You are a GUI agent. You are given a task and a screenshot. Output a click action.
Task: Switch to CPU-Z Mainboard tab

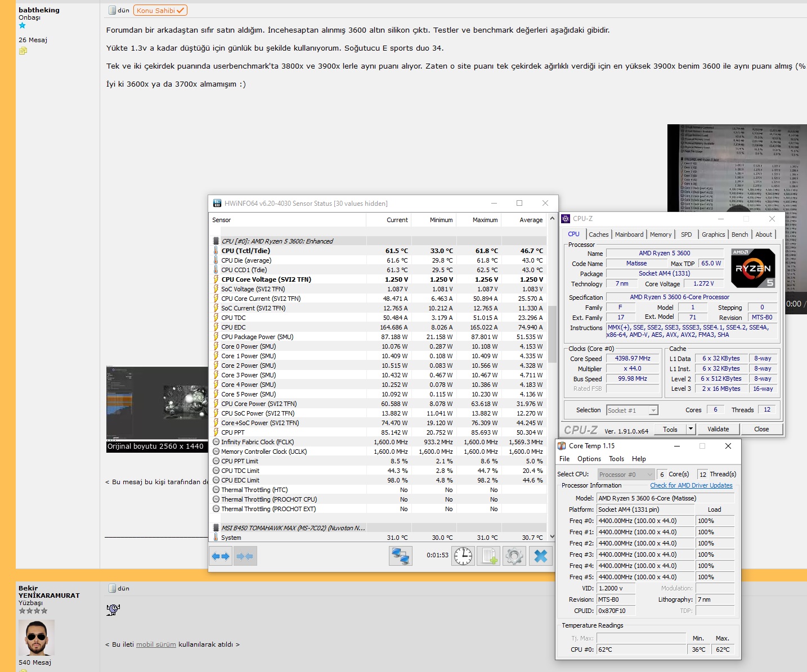[629, 234]
